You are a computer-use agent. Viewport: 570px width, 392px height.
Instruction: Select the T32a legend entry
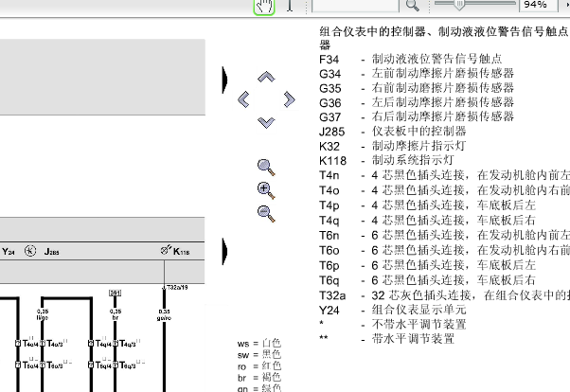444,295
